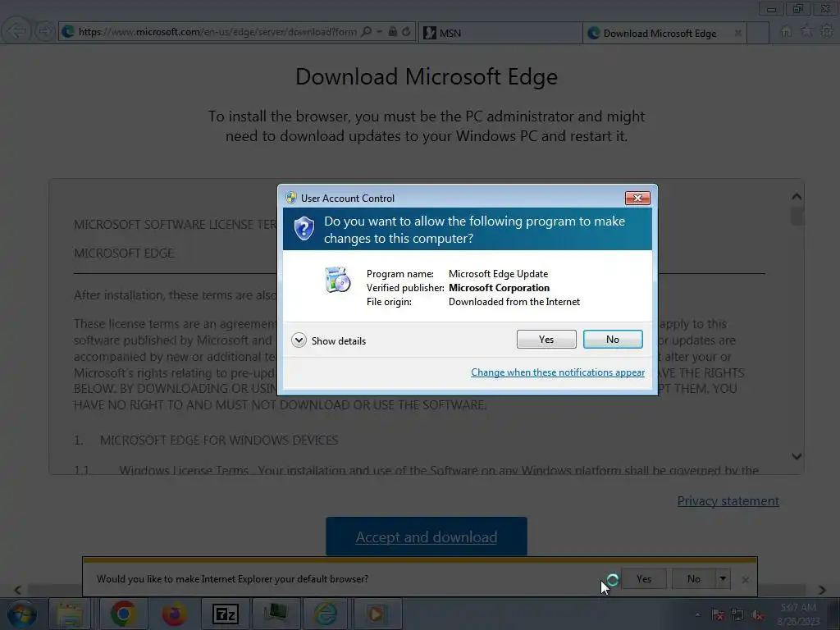Click No on default browser prompt

coord(693,579)
